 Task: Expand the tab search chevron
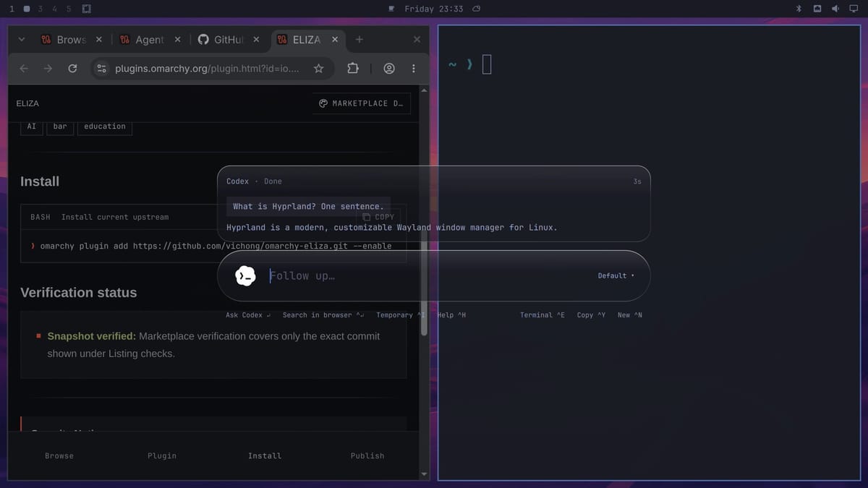21,40
